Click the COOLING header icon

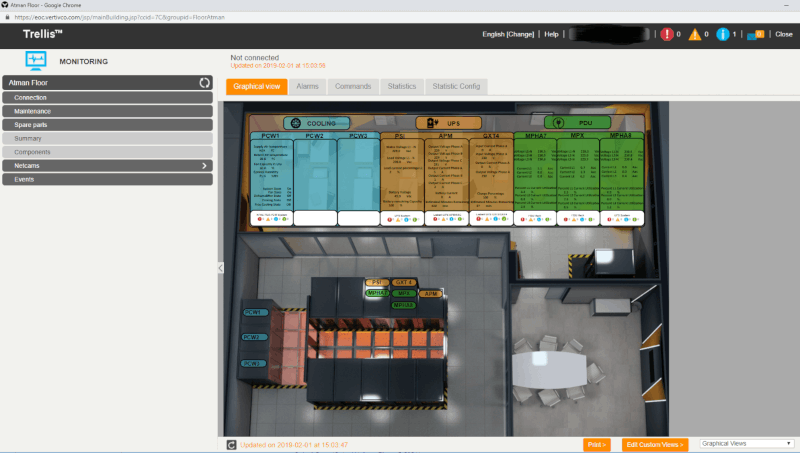coord(294,122)
